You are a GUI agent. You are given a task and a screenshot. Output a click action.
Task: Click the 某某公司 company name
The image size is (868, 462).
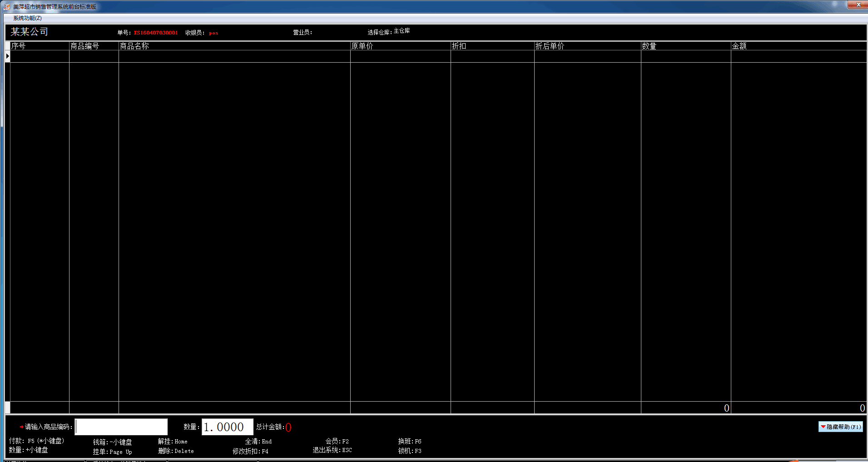pos(30,32)
